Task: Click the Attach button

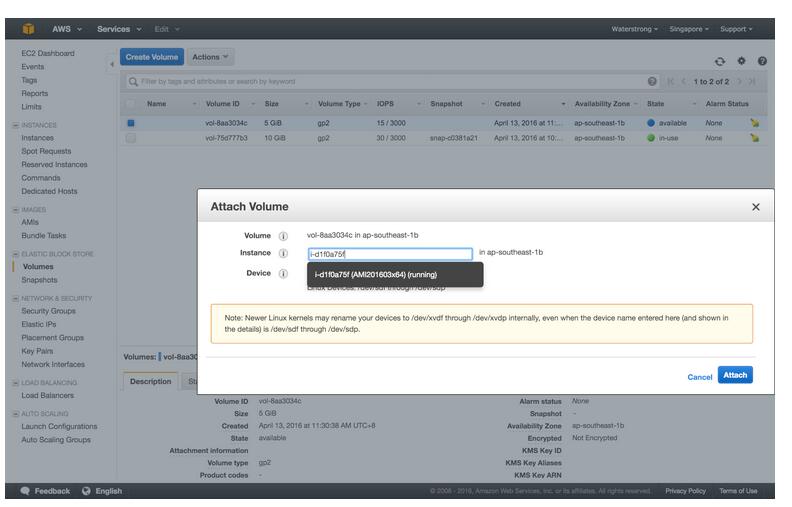Action: (735, 375)
